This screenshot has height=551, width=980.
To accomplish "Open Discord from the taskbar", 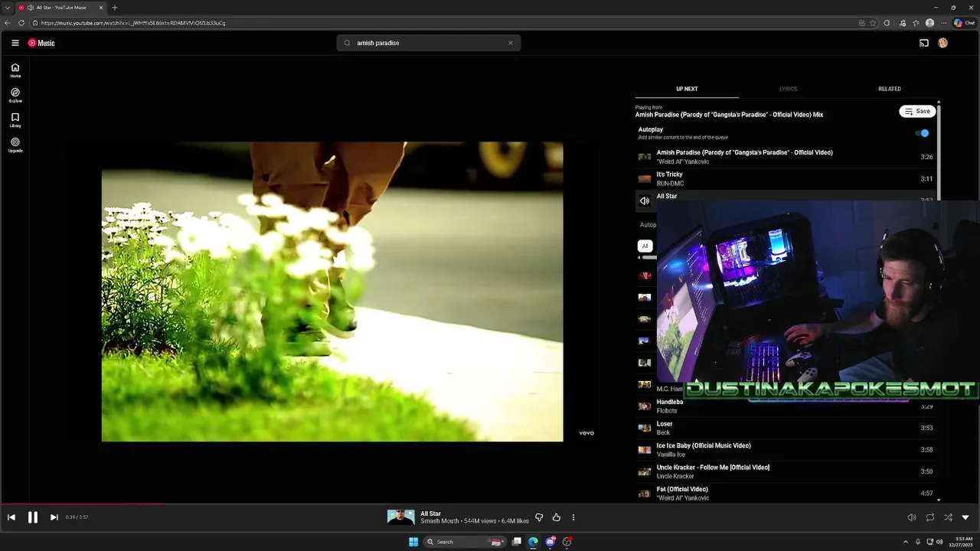I will click(550, 542).
